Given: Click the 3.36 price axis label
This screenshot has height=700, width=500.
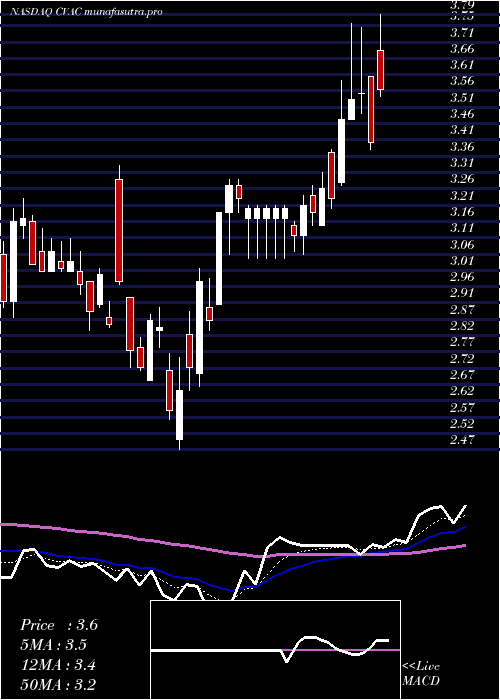Looking at the screenshot, I should coord(461,146).
